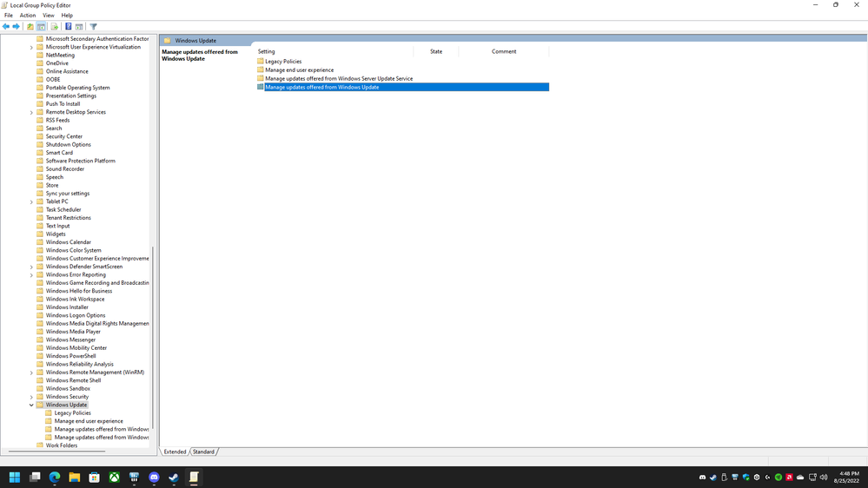
Task: Click the tree pane vertical scrollbar
Action: pyautogui.click(x=153, y=338)
